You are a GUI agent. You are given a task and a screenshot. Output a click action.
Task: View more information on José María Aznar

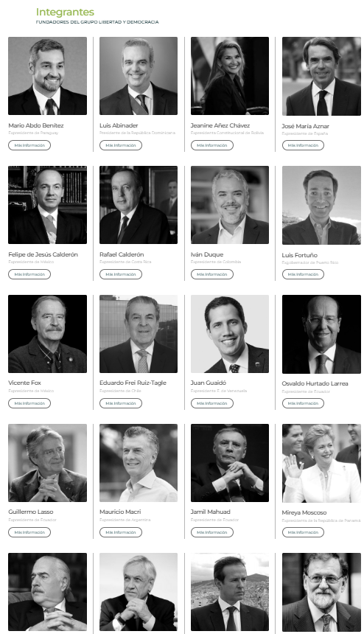click(303, 145)
